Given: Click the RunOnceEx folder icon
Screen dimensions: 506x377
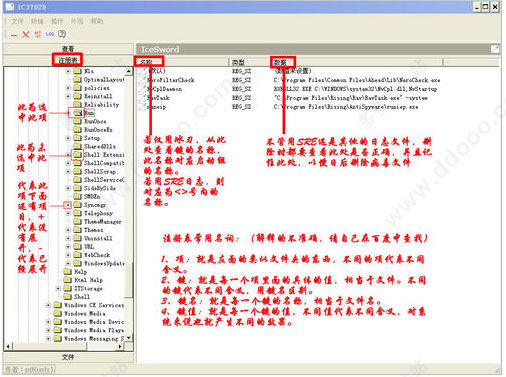Looking at the screenshot, I should coord(78,129).
